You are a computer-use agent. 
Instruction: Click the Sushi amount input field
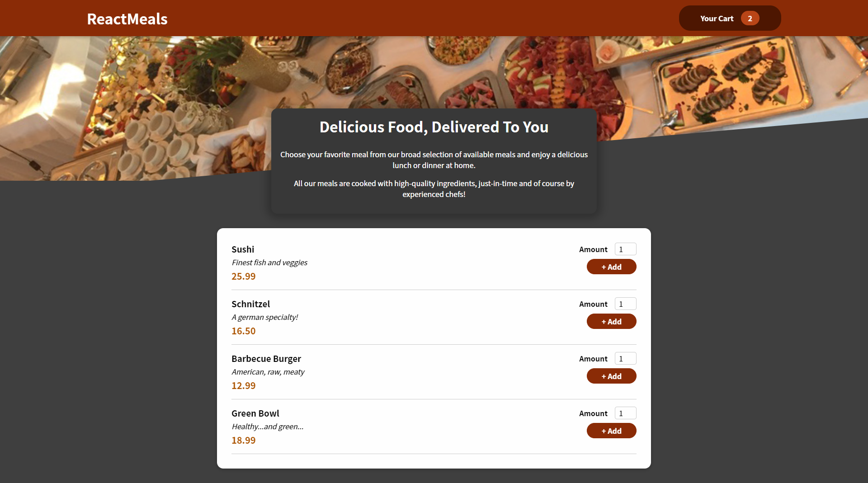[625, 249]
